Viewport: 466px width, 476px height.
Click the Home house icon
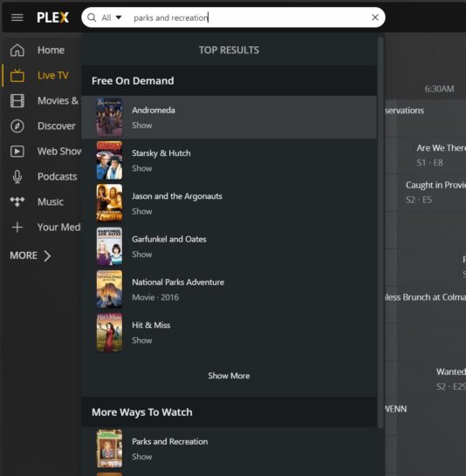17,50
